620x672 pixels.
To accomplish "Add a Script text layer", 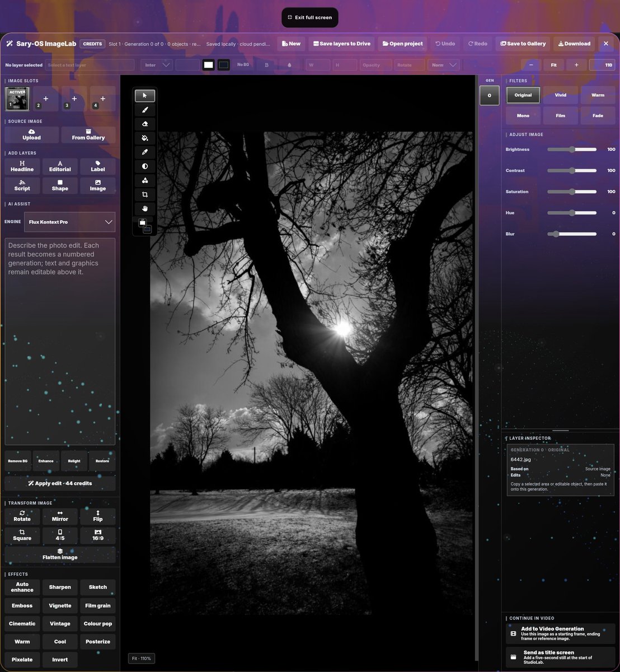I will [22, 185].
